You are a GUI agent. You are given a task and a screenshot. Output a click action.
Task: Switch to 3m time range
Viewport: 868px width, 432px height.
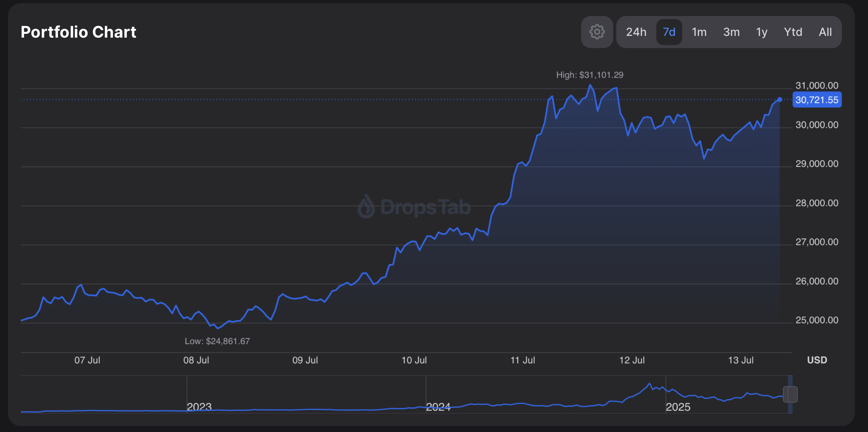click(x=731, y=32)
